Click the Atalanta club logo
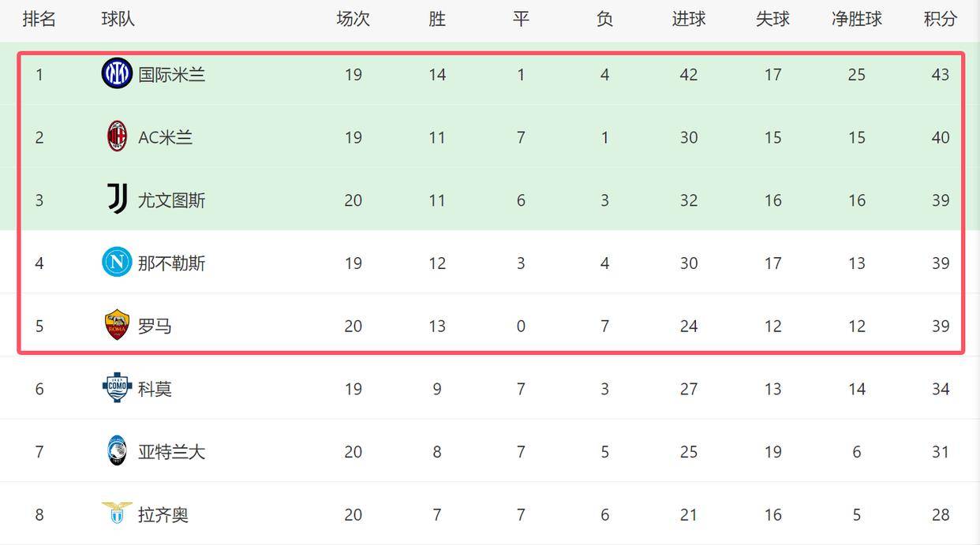Image resolution: width=980 pixels, height=545 pixels. point(117,451)
